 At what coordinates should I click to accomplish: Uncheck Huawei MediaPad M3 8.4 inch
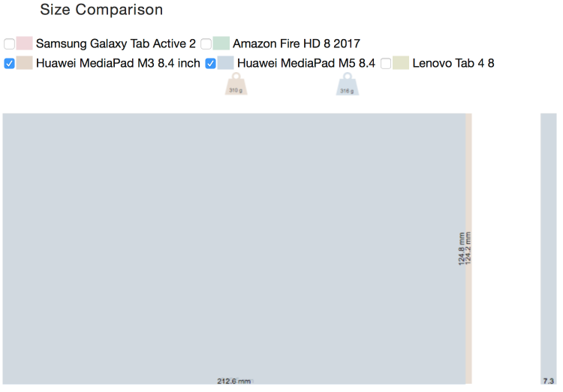9,64
